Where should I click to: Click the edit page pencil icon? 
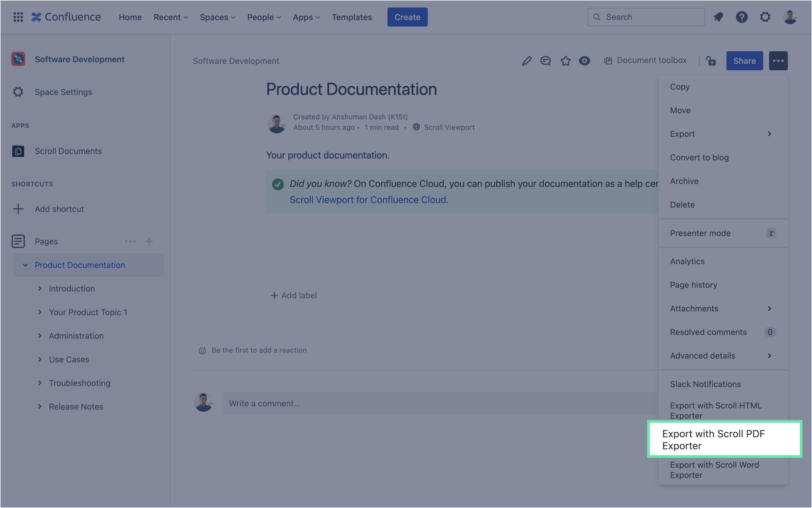[527, 61]
